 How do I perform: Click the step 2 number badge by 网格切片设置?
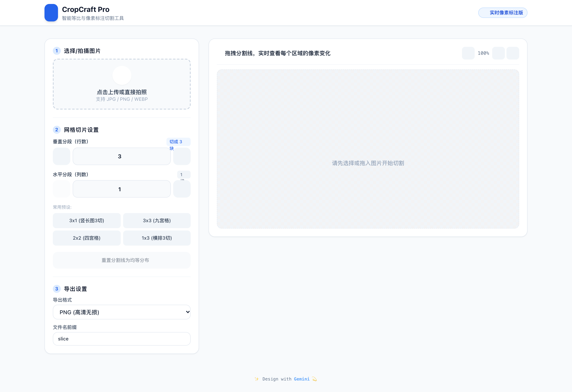tap(57, 130)
